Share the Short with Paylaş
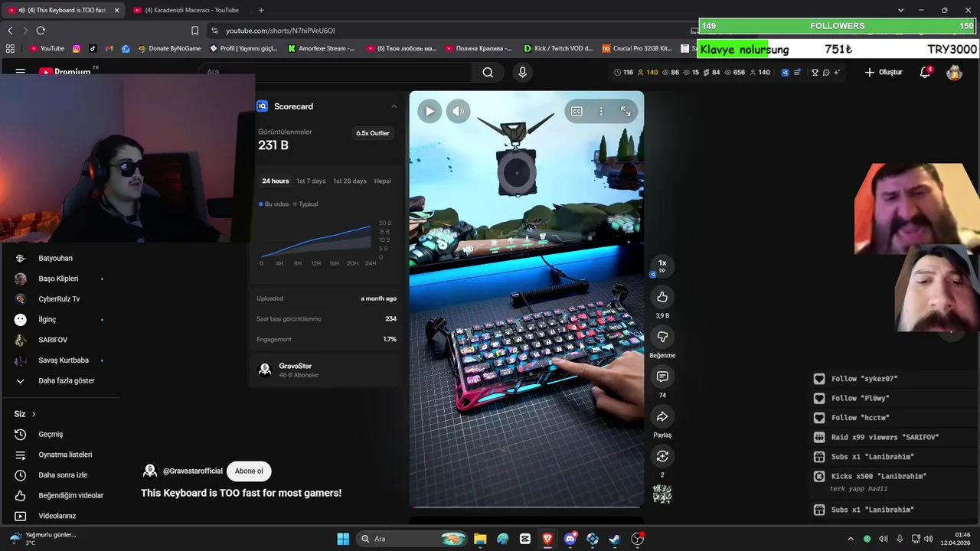Viewport: 980px width, 551px height. click(662, 416)
